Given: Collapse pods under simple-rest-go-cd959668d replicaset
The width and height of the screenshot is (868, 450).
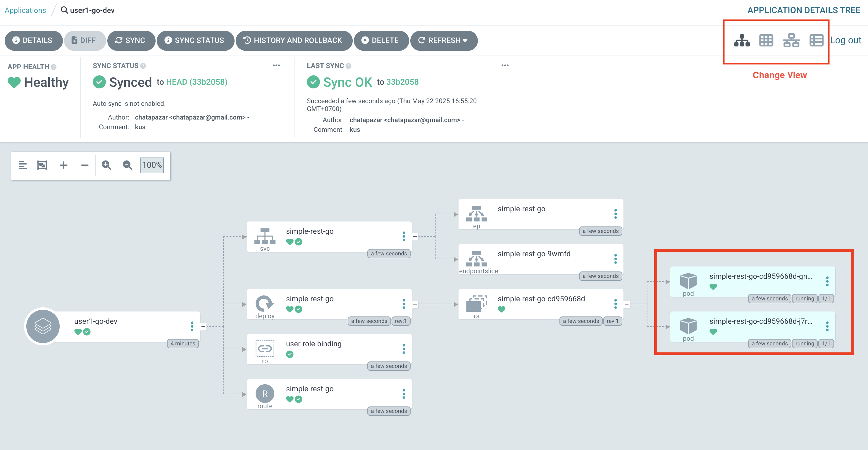Looking at the screenshot, I should point(626,304).
